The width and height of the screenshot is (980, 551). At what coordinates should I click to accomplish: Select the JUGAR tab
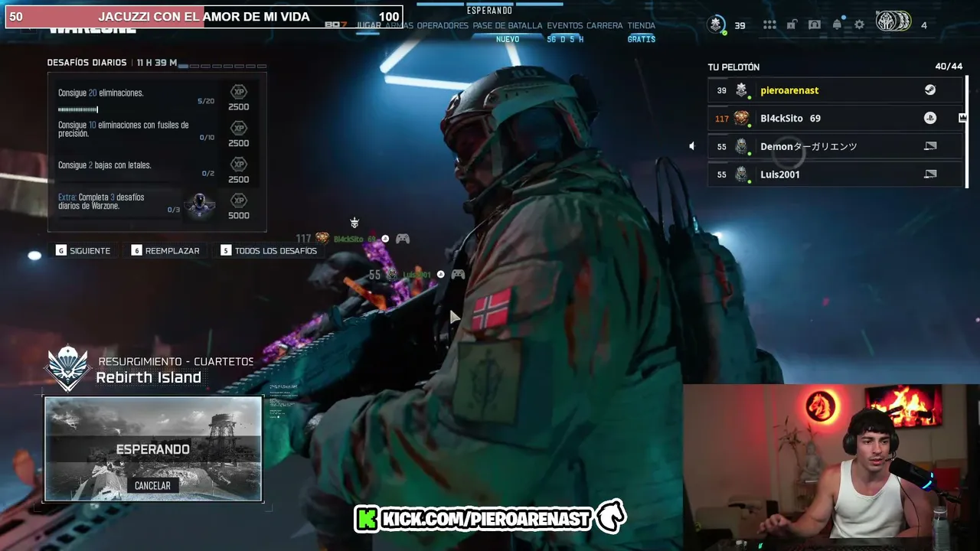(x=369, y=25)
